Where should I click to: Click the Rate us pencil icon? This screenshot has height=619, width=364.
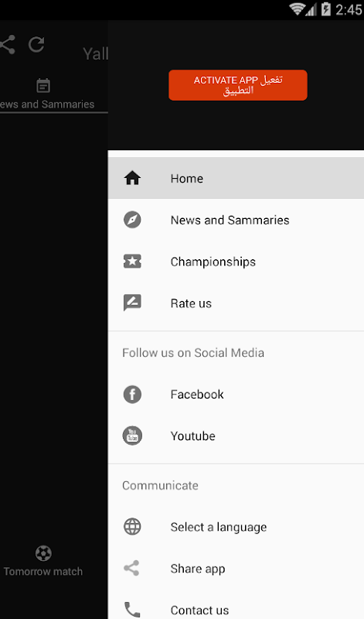click(x=132, y=303)
